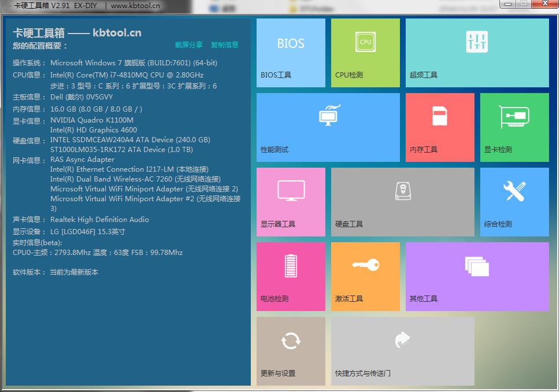Screen dimensions: 560x392
Task: Open 快捷方式与传送门 shortcuts portal
Action: coord(402,350)
